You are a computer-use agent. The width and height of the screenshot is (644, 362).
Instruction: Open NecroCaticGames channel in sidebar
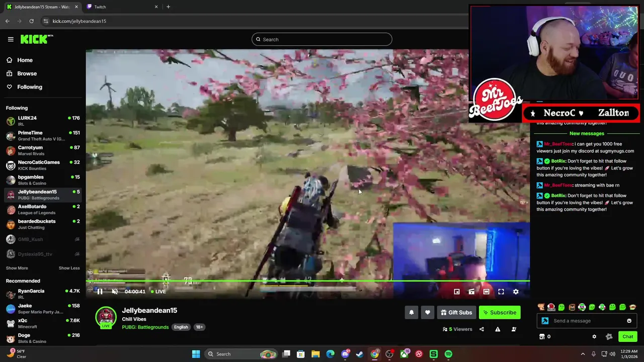click(x=43, y=165)
